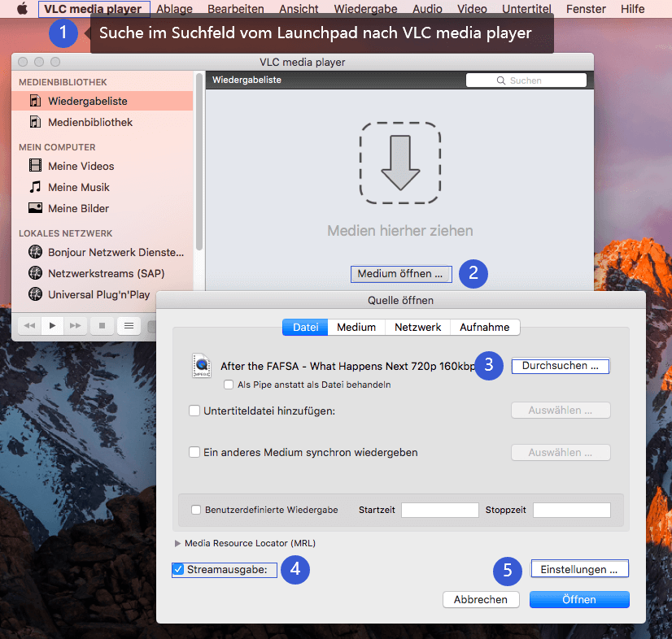Viewport: 672px width, 639px height.
Task: Open the Ansicht menu
Action: (299, 9)
